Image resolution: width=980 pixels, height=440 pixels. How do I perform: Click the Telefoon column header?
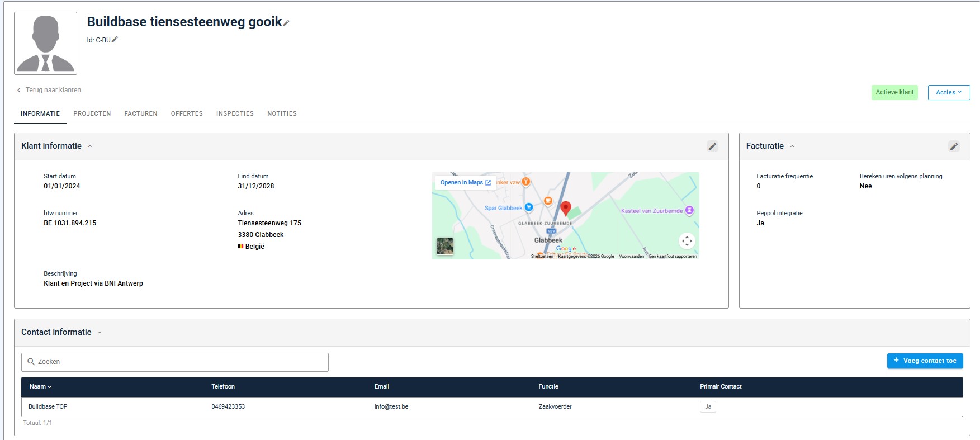(x=223, y=387)
